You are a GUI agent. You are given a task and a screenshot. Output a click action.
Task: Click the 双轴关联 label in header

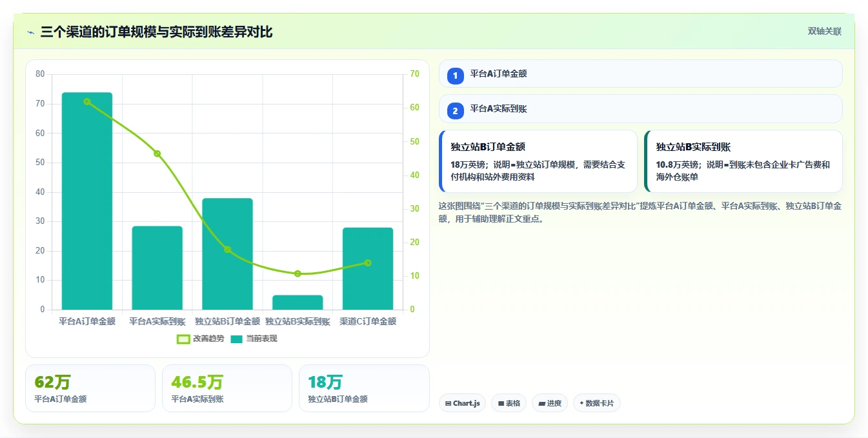click(x=824, y=32)
